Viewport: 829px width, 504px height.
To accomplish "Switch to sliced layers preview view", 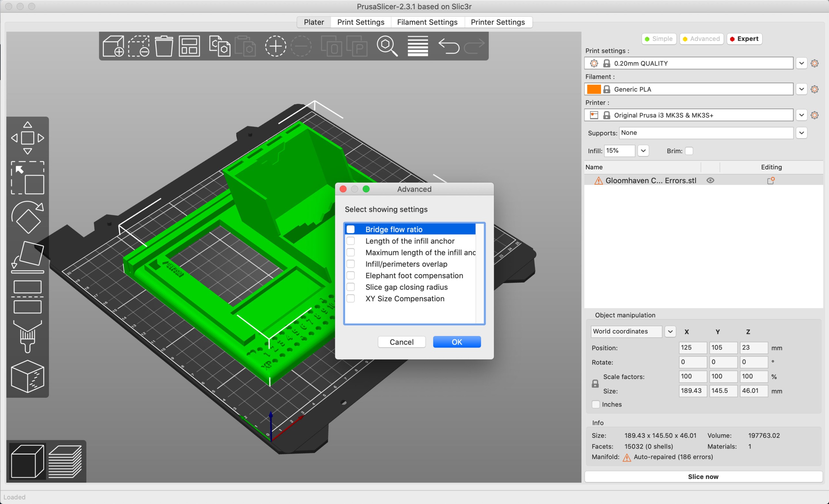I will pyautogui.click(x=65, y=461).
